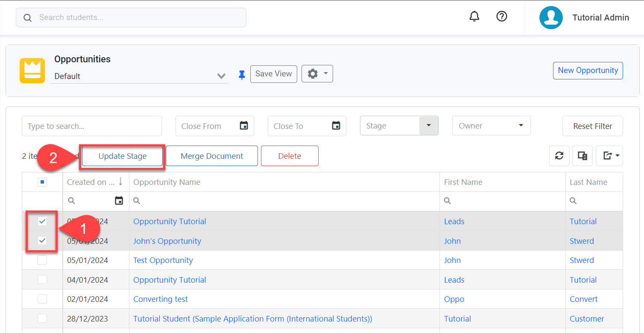Click the red Delete button

[x=290, y=156]
